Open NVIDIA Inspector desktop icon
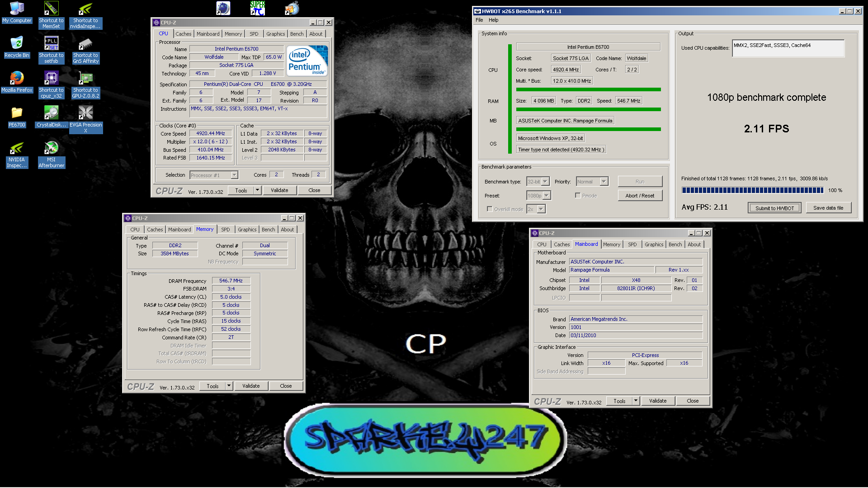Image resolution: width=868 pixels, height=488 pixels. pyautogui.click(x=17, y=154)
